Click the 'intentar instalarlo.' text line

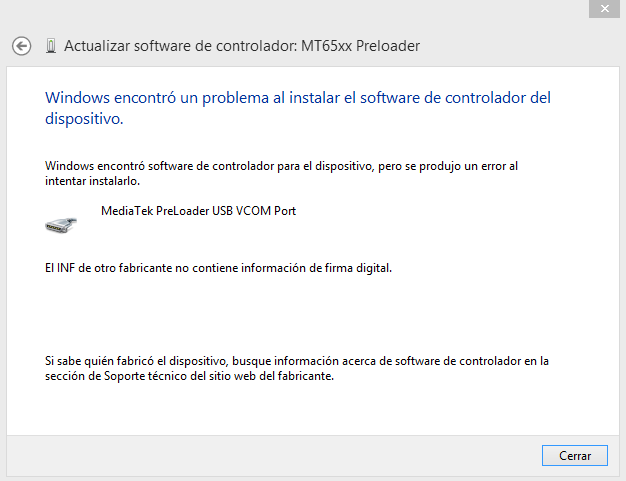click(x=92, y=181)
